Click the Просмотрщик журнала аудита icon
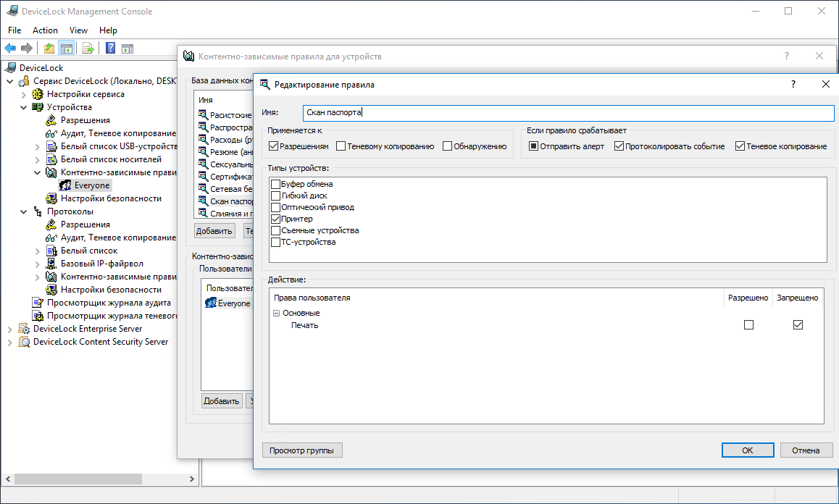Screen dimensions: 839x504 click(x=38, y=303)
